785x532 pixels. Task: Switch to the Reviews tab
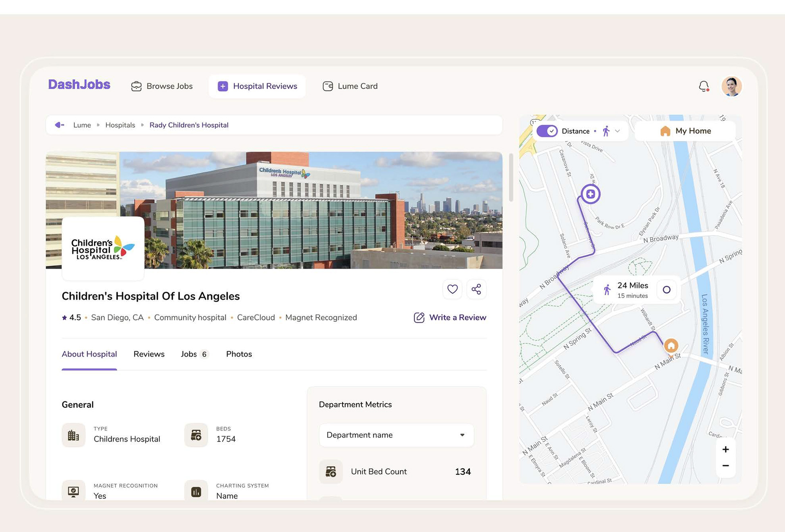point(149,354)
